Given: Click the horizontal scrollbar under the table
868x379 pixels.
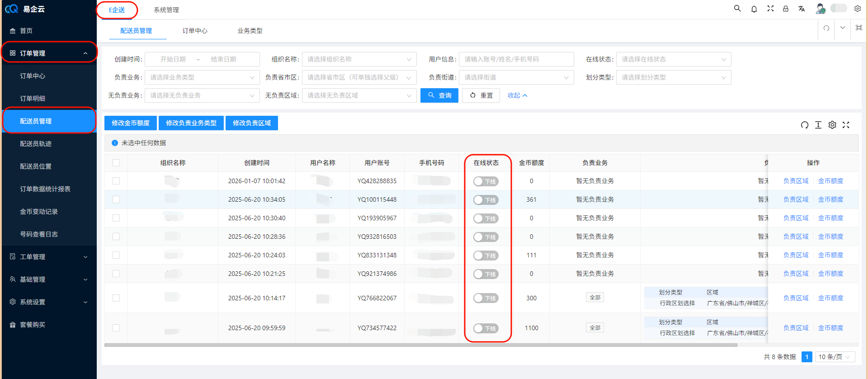Looking at the screenshot, I should (420, 345).
